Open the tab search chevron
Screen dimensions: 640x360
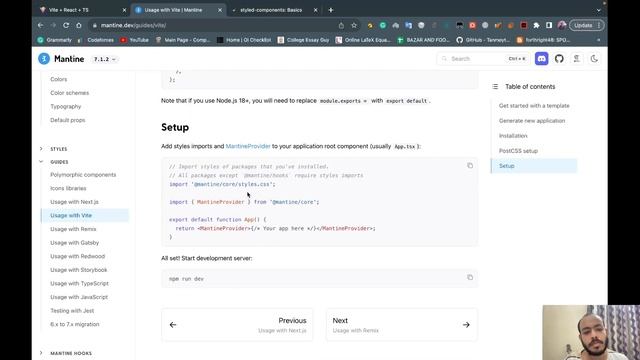[x=599, y=10]
